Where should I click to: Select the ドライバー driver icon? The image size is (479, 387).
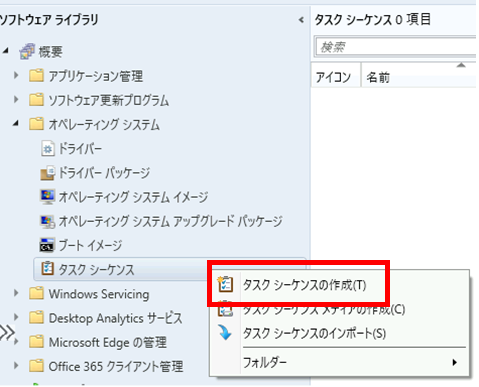pyautogui.click(x=47, y=149)
